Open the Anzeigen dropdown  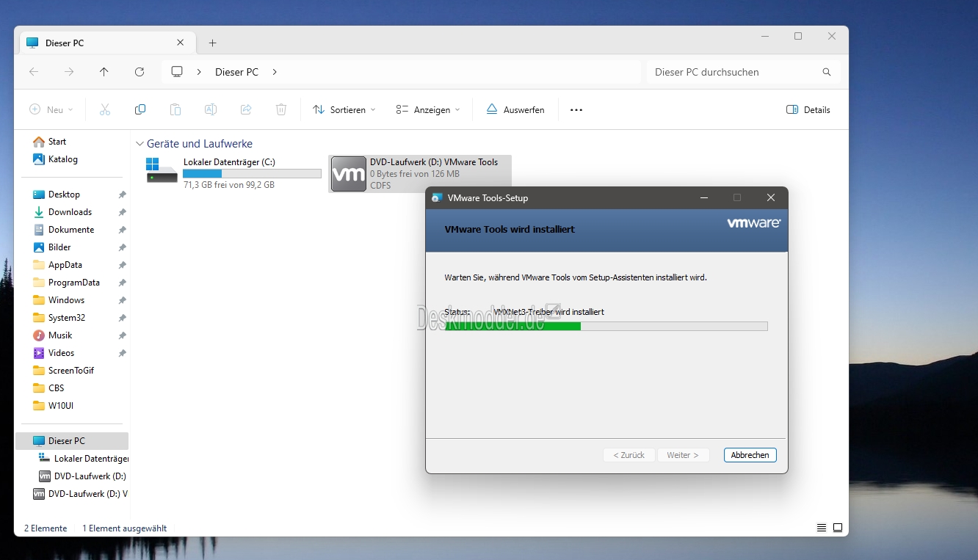point(428,109)
